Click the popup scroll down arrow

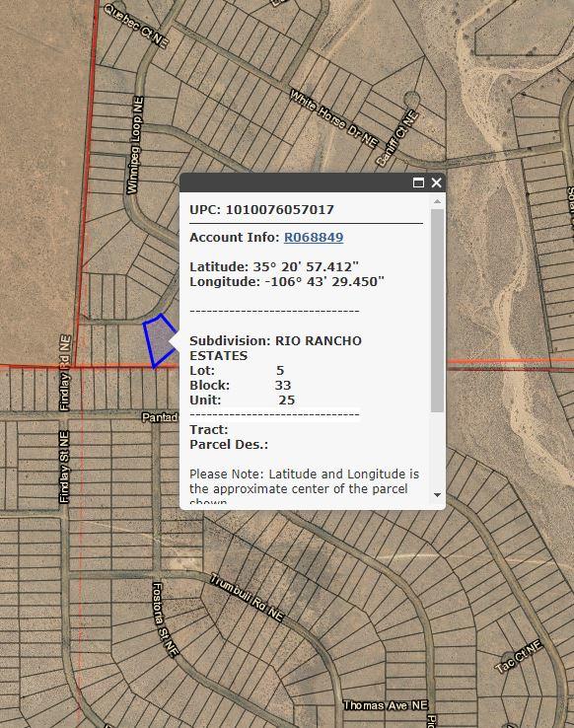coord(437,495)
